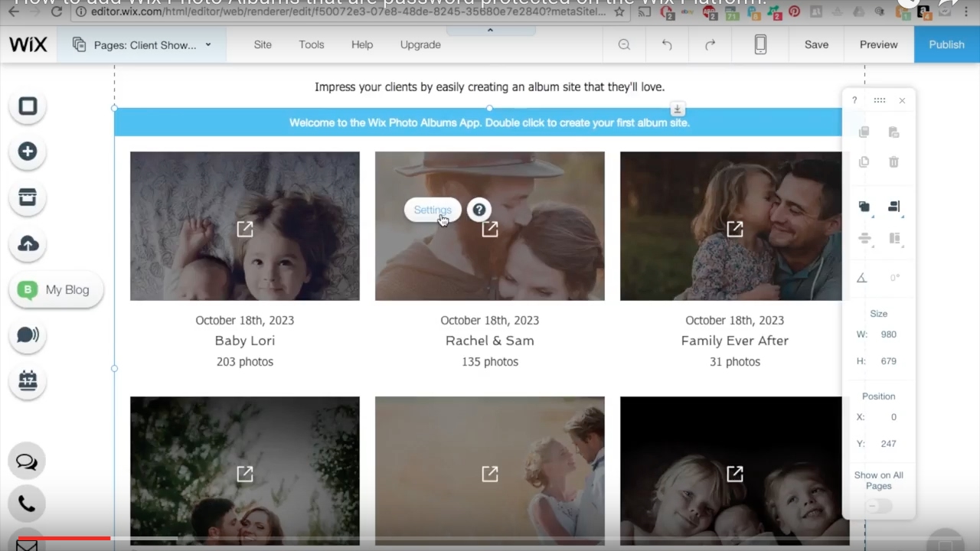This screenshot has width=980, height=551.
Task: Click the toolbar help question mark
Action: pyautogui.click(x=854, y=100)
